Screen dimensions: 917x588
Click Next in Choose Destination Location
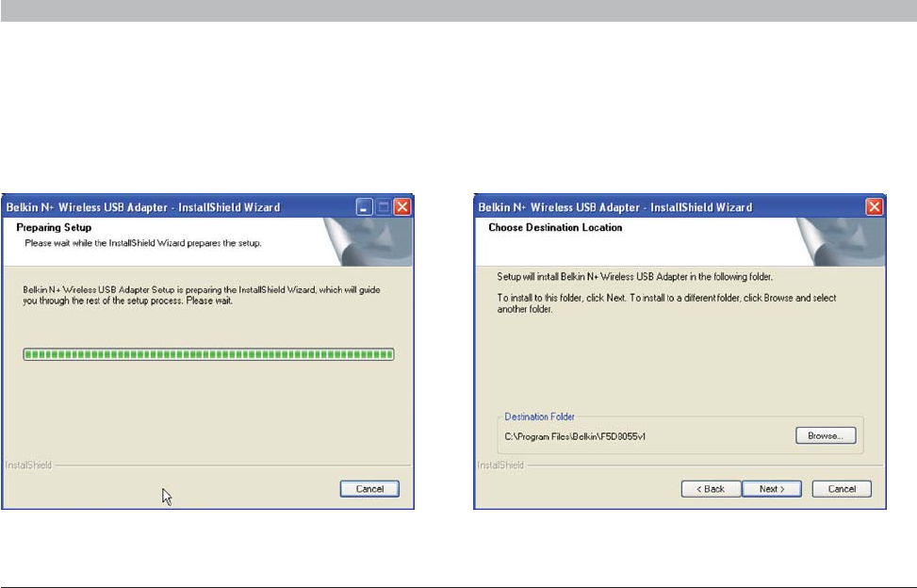coord(771,489)
